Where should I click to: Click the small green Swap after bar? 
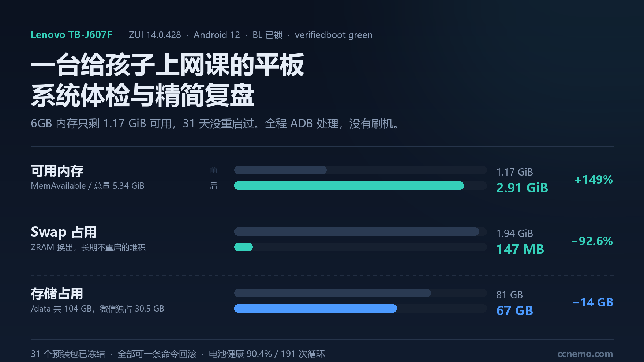point(243,247)
